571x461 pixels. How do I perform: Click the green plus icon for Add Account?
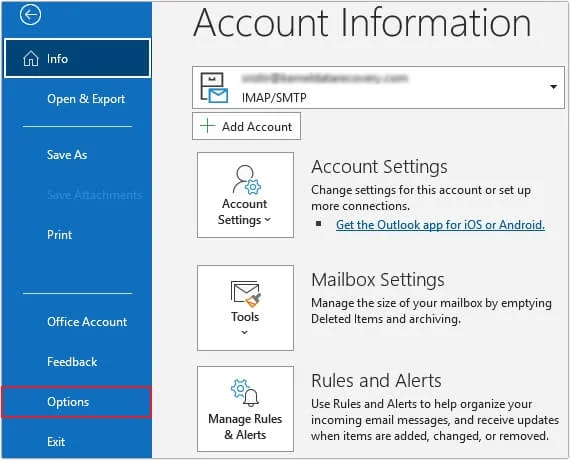click(x=208, y=126)
